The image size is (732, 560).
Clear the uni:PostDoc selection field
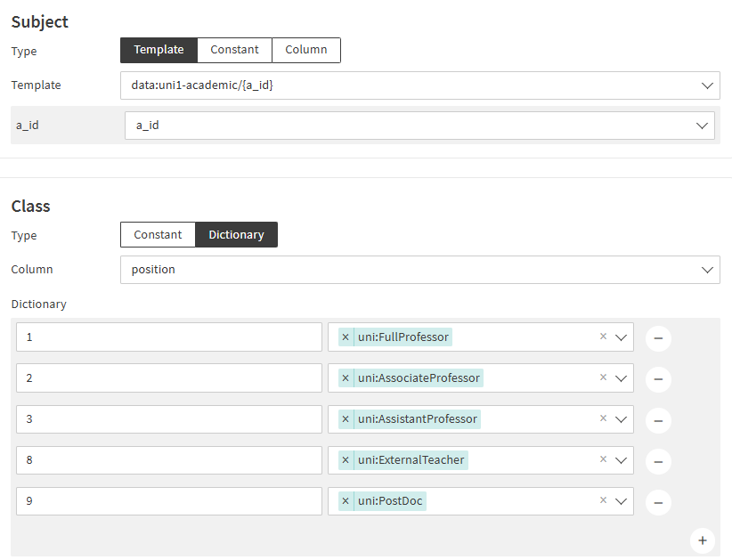pos(603,500)
